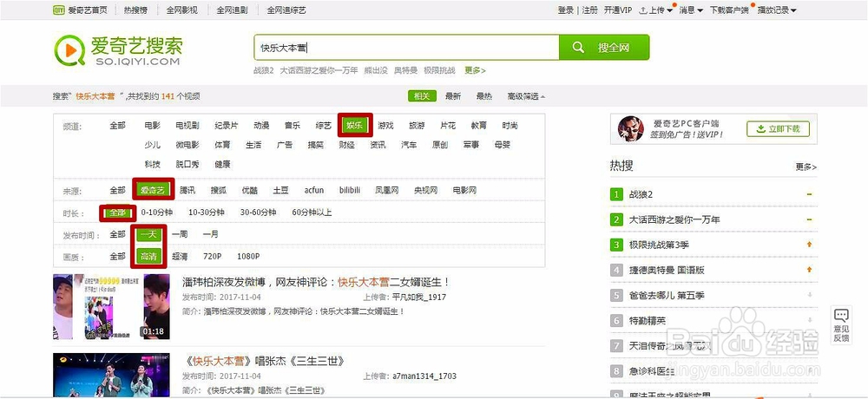Select 脱口秀 channel filter
Image resolution: width=868 pixels, height=399 pixels.
point(187,164)
